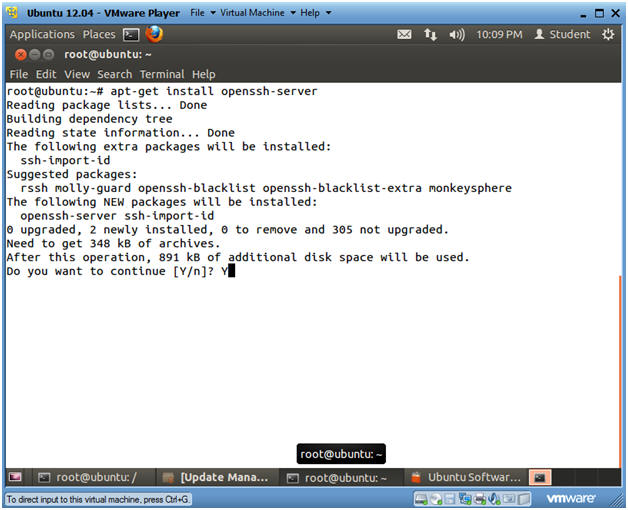Viewport: 628px width, 510px height.
Task: Open the Student user menu
Action: [x=562, y=34]
